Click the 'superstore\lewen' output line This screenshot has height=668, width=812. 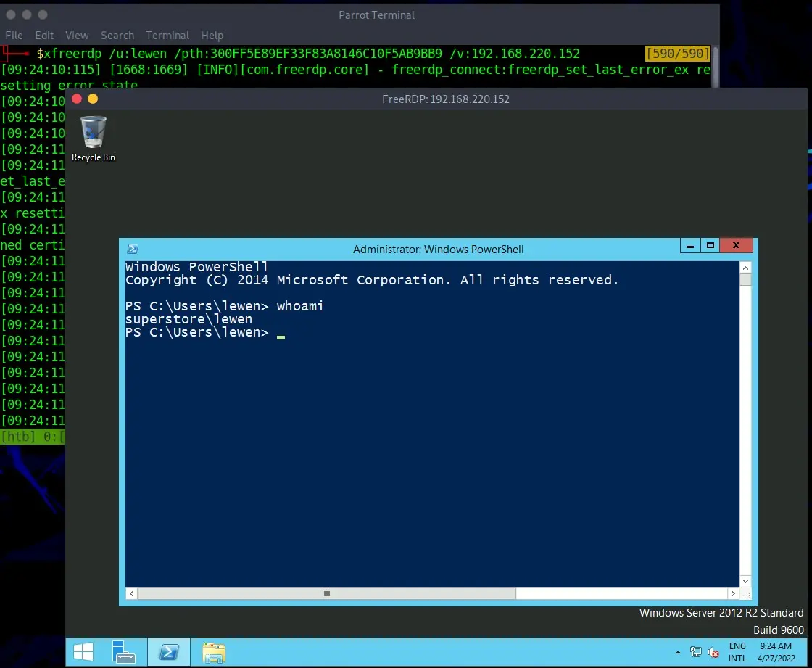pos(188,319)
